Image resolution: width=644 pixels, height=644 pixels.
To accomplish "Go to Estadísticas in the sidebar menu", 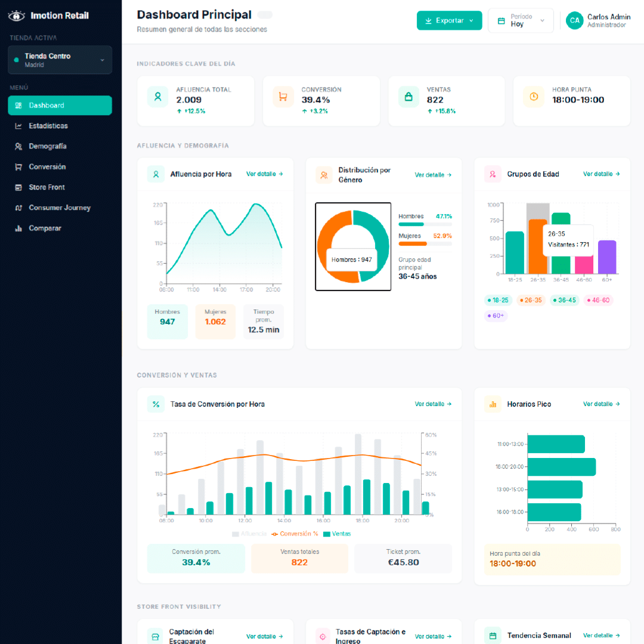I will point(48,126).
